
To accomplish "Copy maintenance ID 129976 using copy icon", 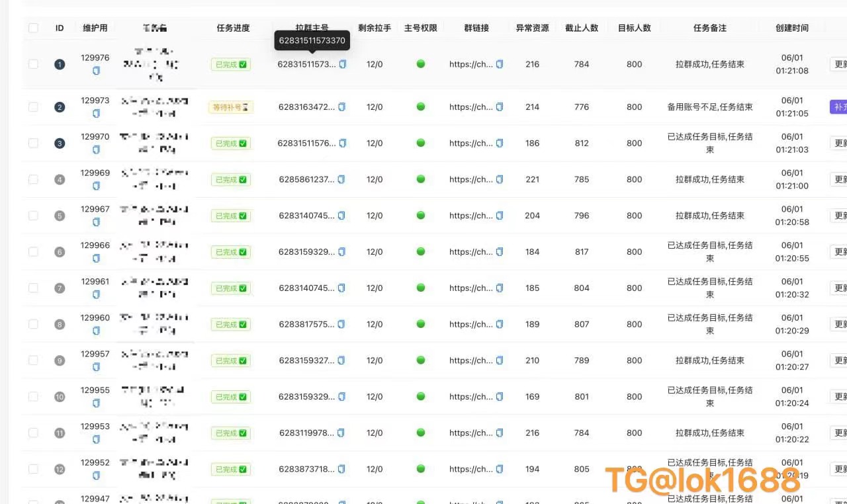I will point(96,71).
